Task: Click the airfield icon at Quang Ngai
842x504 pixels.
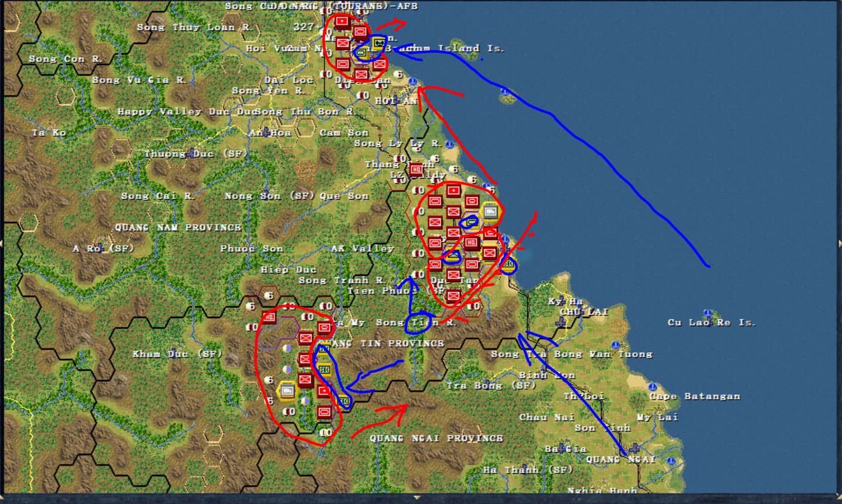Action: click(x=635, y=449)
